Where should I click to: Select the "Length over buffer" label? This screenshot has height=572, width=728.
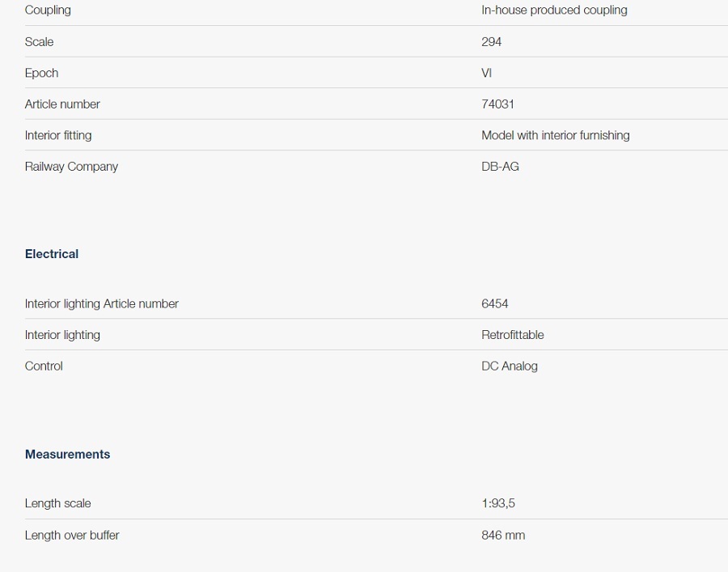(x=72, y=536)
